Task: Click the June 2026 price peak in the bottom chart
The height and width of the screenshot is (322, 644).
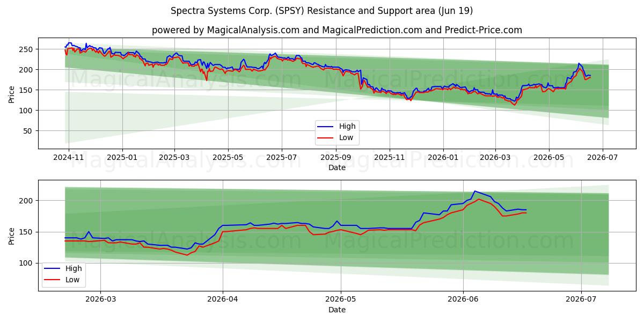Action: coord(474,191)
